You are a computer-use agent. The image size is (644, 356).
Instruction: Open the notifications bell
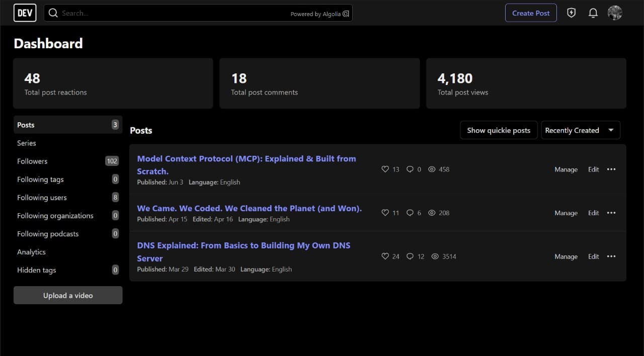point(593,13)
